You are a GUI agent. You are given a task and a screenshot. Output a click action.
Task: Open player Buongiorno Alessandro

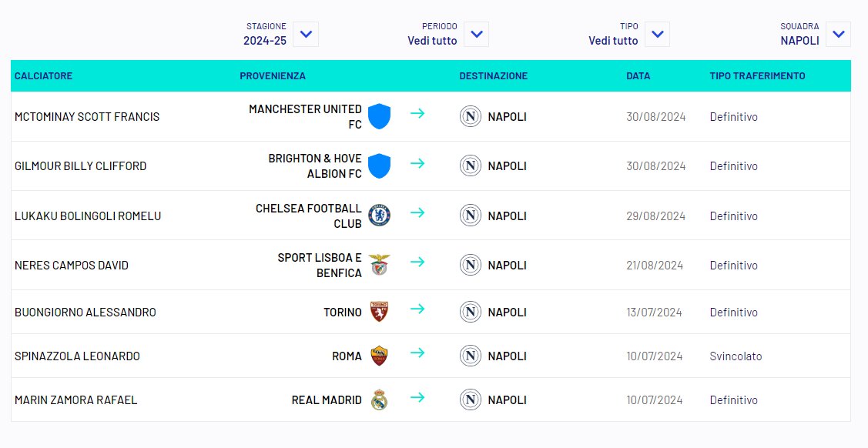tap(85, 312)
